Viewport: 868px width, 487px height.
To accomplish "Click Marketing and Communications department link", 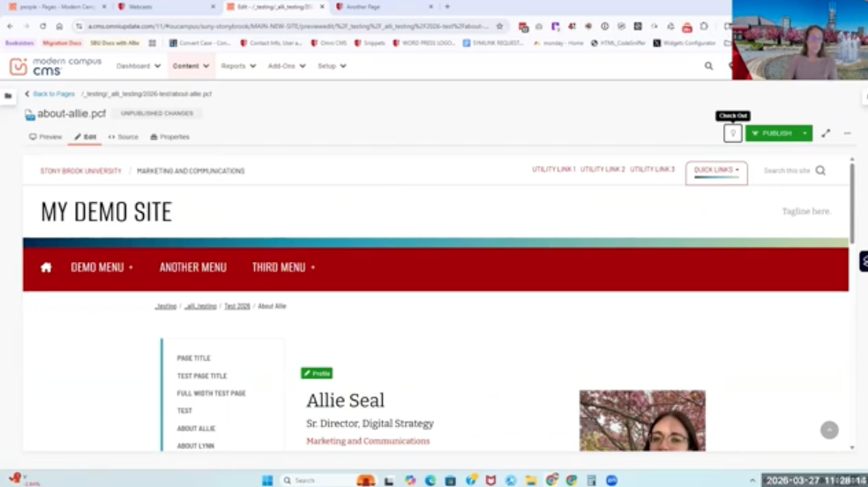I will 191,171.
